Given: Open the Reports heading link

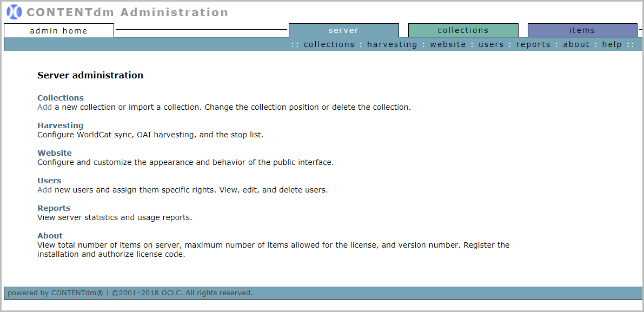Looking at the screenshot, I should coord(54,208).
